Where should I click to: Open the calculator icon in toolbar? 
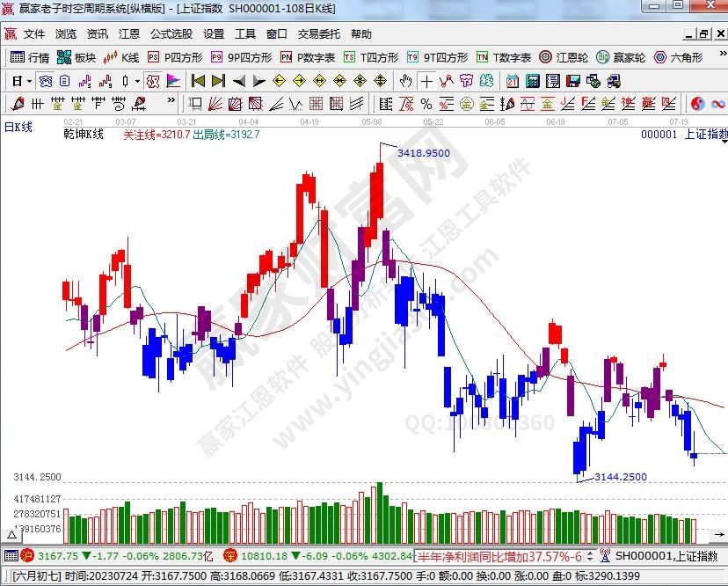[x=531, y=81]
